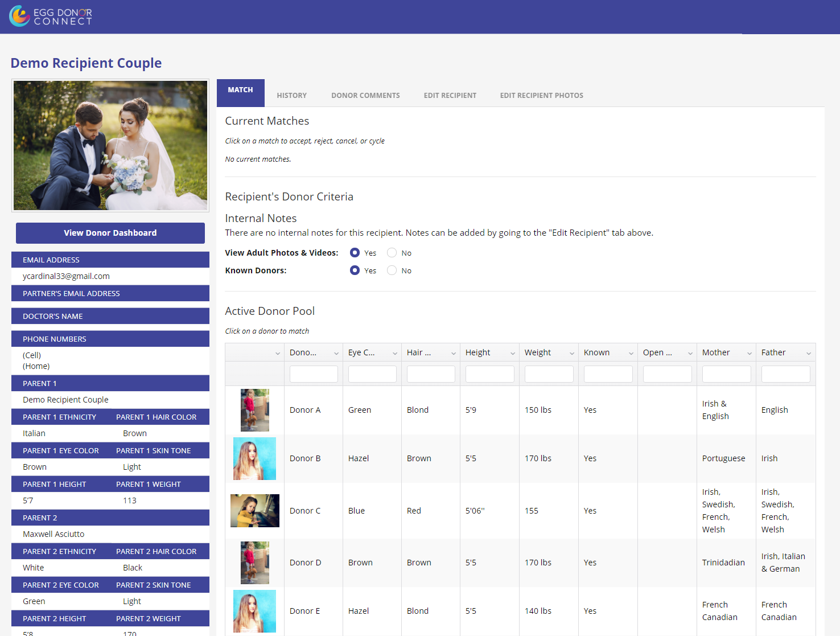Screen dimensions: 840x636
Task: Focus the Hair color filter text box
Action: [x=431, y=374]
